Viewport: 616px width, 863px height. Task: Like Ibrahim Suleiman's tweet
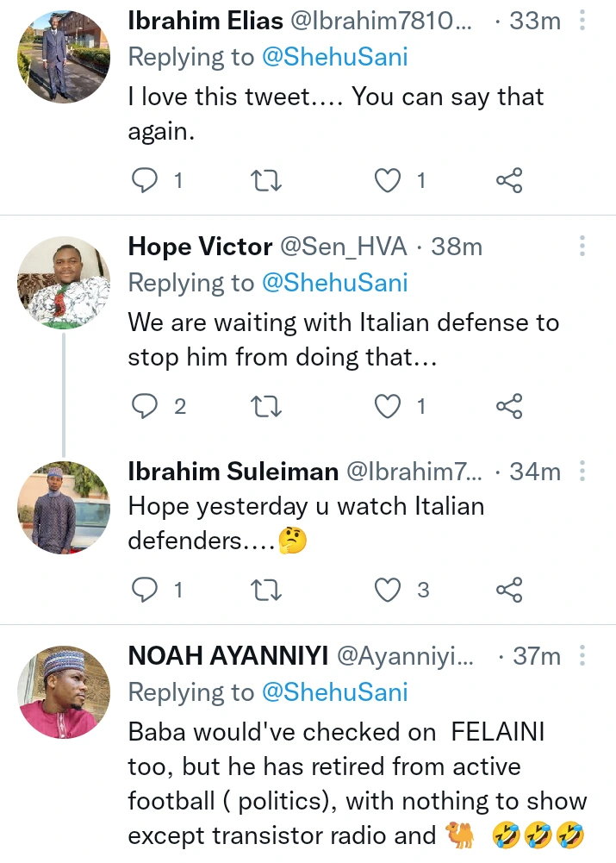389,591
